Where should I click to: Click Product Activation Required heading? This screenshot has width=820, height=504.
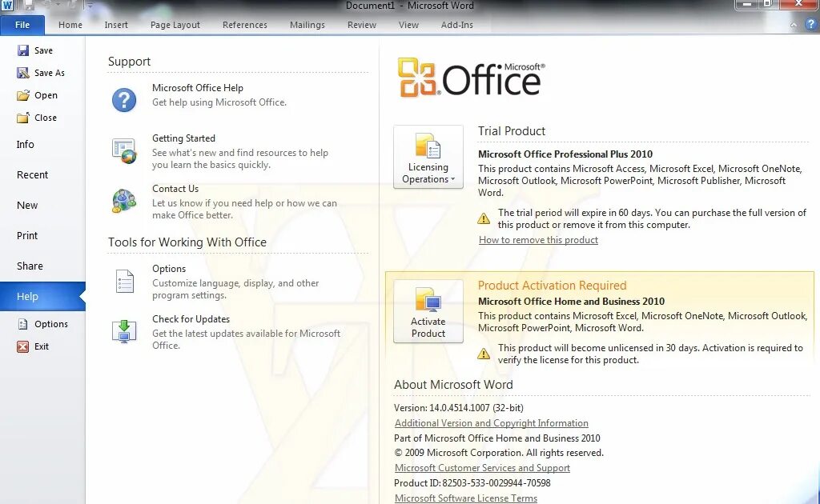pyautogui.click(x=552, y=285)
